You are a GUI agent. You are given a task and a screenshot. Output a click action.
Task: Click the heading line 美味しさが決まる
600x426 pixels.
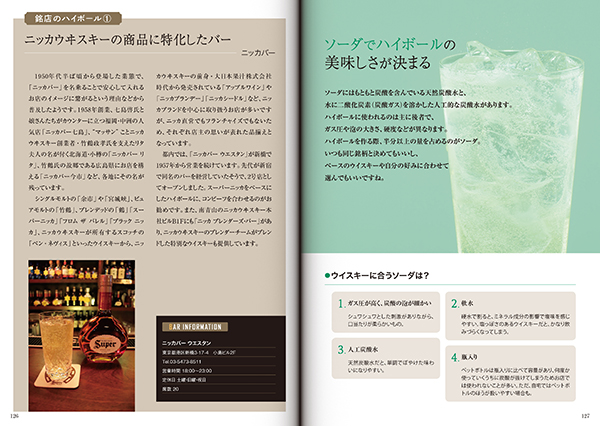[x=378, y=63]
